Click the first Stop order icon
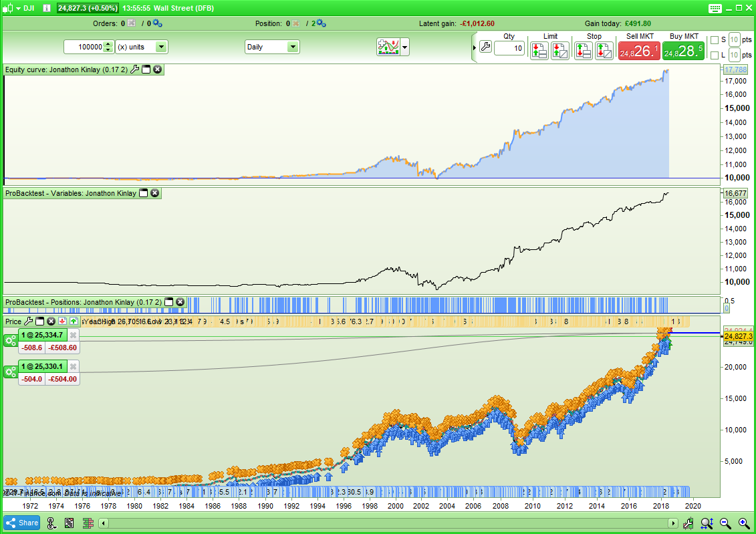Viewport: 756px width, 534px height. (x=584, y=50)
